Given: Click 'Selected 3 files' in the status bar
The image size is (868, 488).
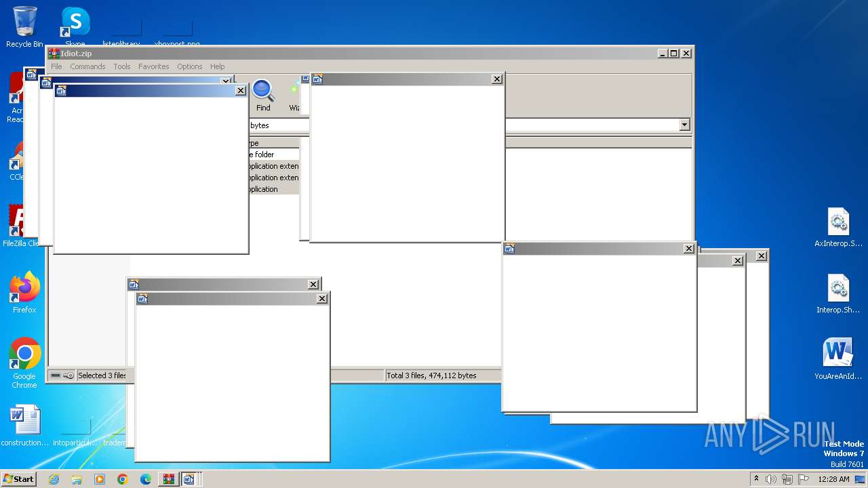Looking at the screenshot, I should [102, 375].
